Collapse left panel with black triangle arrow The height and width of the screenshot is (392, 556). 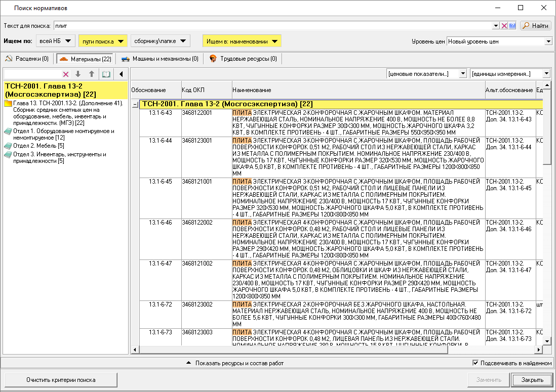pyautogui.click(x=121, y=74)
